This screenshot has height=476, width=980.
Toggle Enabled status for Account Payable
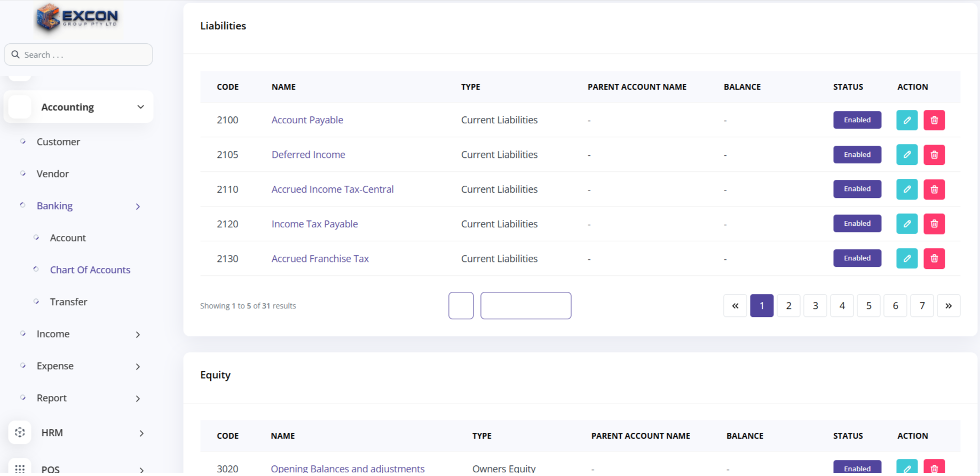pyautogui.click(x=857, y=120)
